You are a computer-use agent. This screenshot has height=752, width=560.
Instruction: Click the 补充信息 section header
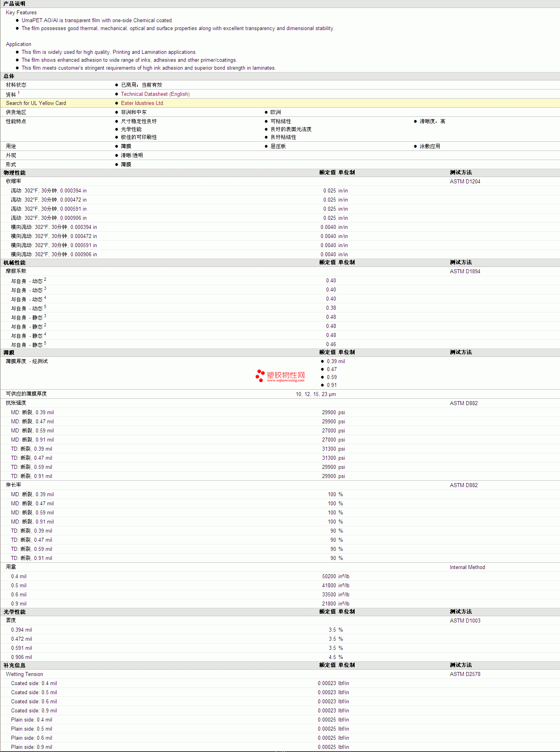[15, 665]
